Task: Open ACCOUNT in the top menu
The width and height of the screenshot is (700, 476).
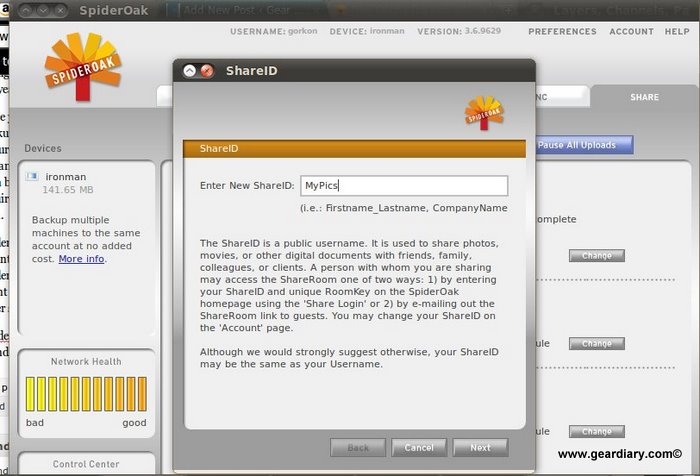Action: [x=631, y=31]
